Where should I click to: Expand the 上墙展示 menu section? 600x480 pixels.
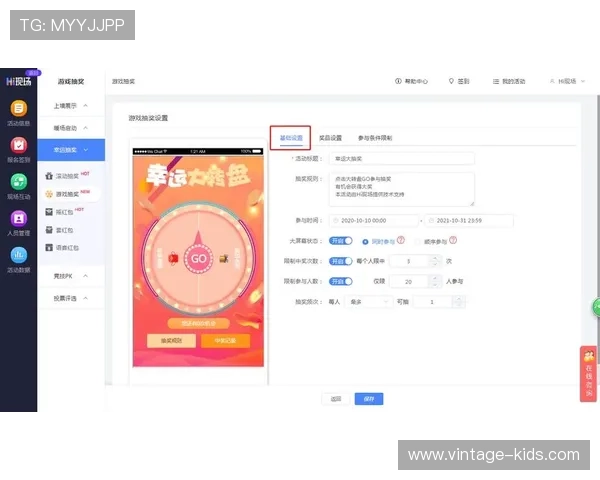[71, 106]
